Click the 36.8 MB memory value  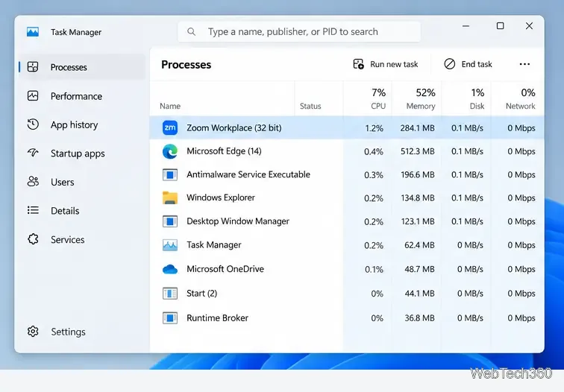(x=419, y=318)
